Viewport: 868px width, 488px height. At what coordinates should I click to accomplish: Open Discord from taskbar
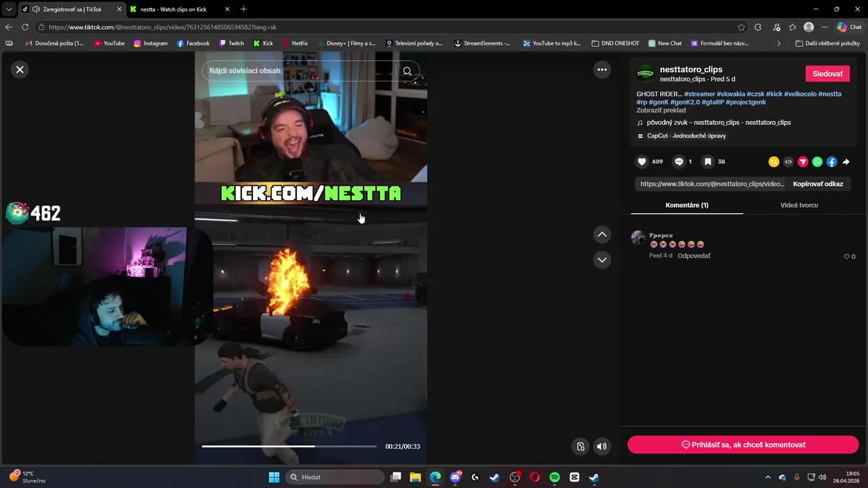point(455,477)
